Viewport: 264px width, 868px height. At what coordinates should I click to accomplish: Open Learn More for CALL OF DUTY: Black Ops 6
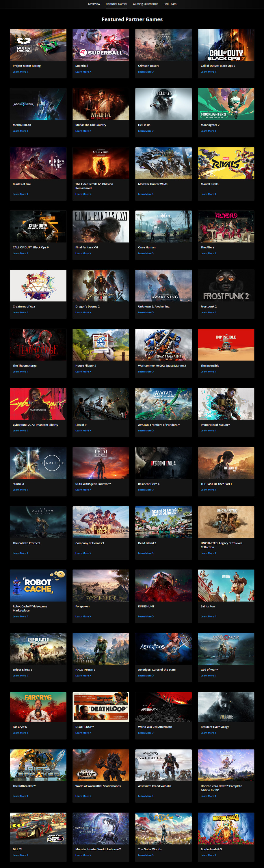21,253
